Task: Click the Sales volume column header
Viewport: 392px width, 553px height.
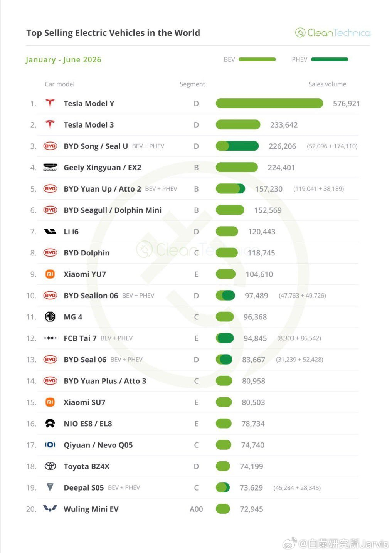Action: pyautogui.click(x=327, y=84)
